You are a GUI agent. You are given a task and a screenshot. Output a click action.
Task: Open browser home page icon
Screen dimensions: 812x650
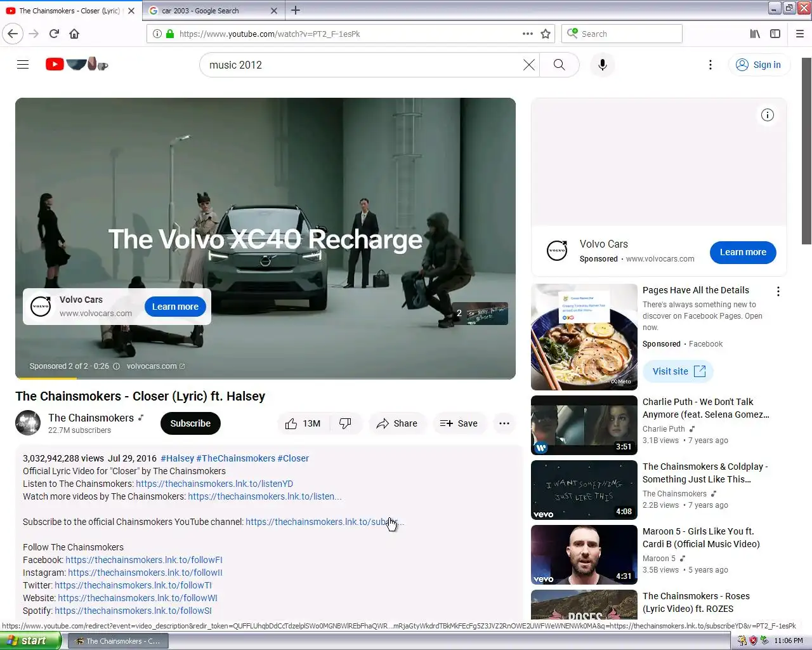tap(74, 34)
